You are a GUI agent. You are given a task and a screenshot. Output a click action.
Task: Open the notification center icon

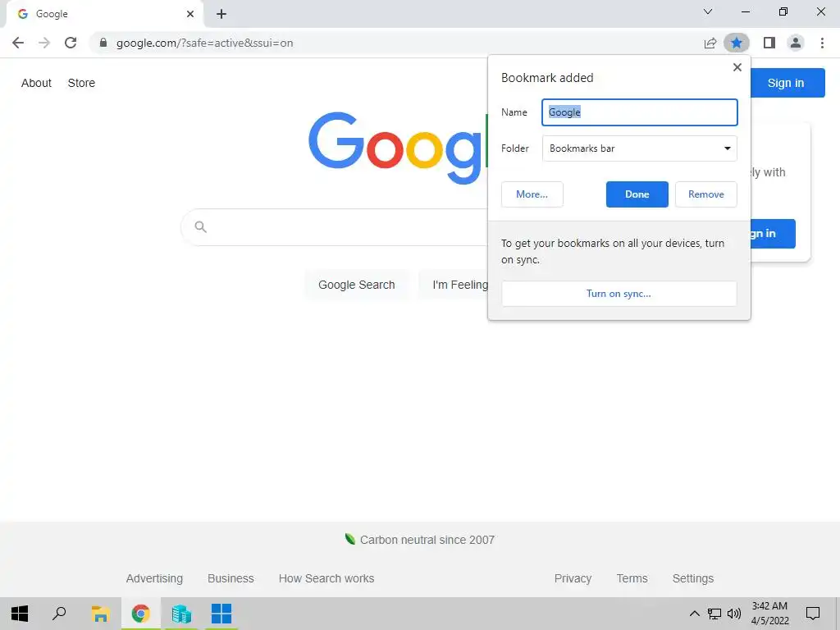pyautogui.click(x=813, y=614)
